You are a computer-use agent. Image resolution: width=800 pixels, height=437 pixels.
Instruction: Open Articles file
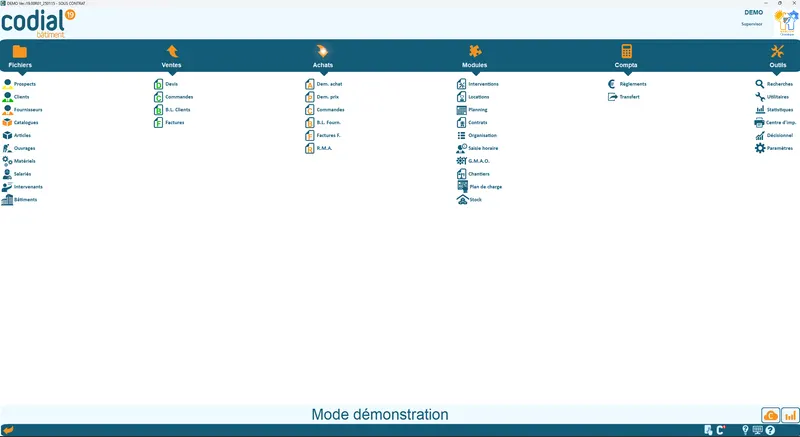(16, 135)
